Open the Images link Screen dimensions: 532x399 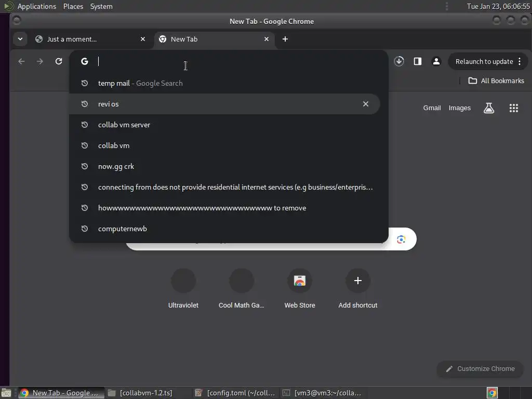pyautogui.click(x=459, y=108)
